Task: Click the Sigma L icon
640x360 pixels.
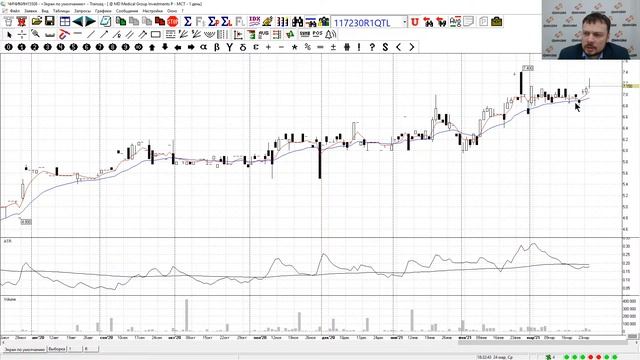Action: coord(227,22)
